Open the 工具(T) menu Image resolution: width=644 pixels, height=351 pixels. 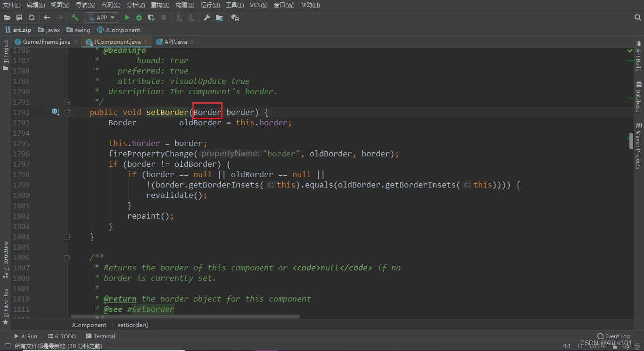(235, 5)
